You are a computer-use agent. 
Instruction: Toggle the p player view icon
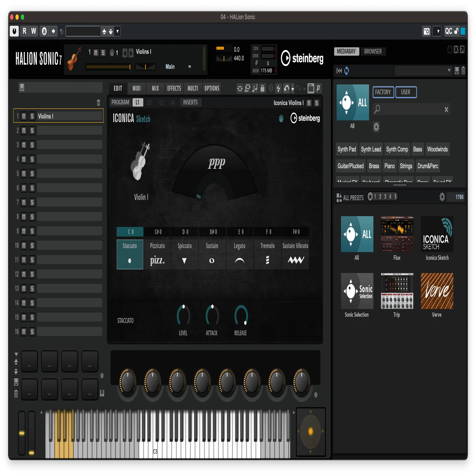(x=318, y=88)
